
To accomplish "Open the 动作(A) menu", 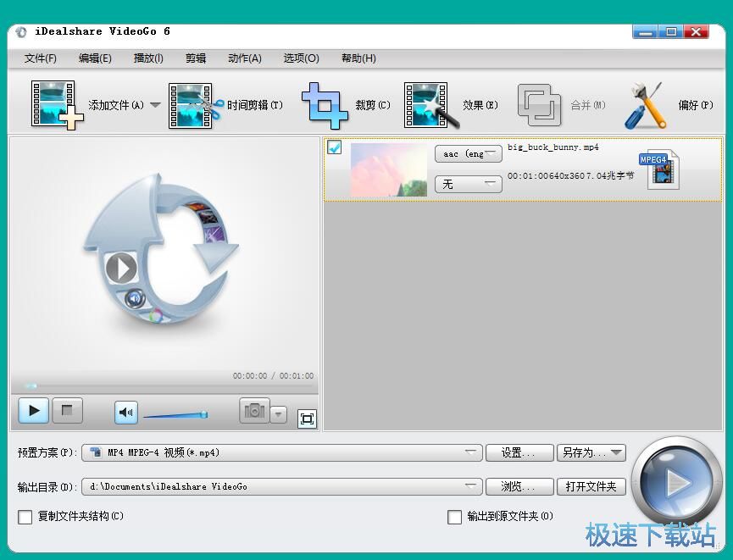I will pyautogui.click(x=245, y=58).
